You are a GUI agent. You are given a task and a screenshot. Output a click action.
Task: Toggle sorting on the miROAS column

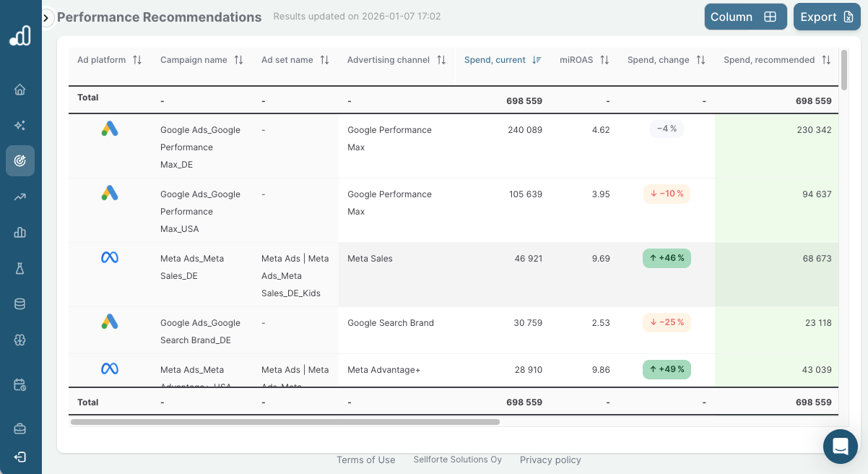point(604,60)
